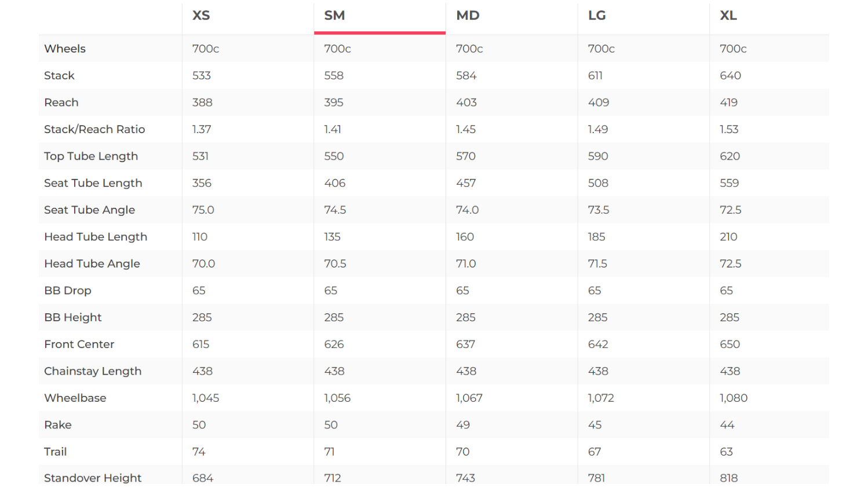The height and width of the screenshot is (488, 868).
Task: Select the MD Rake value 49
Action: coord(463,425)
